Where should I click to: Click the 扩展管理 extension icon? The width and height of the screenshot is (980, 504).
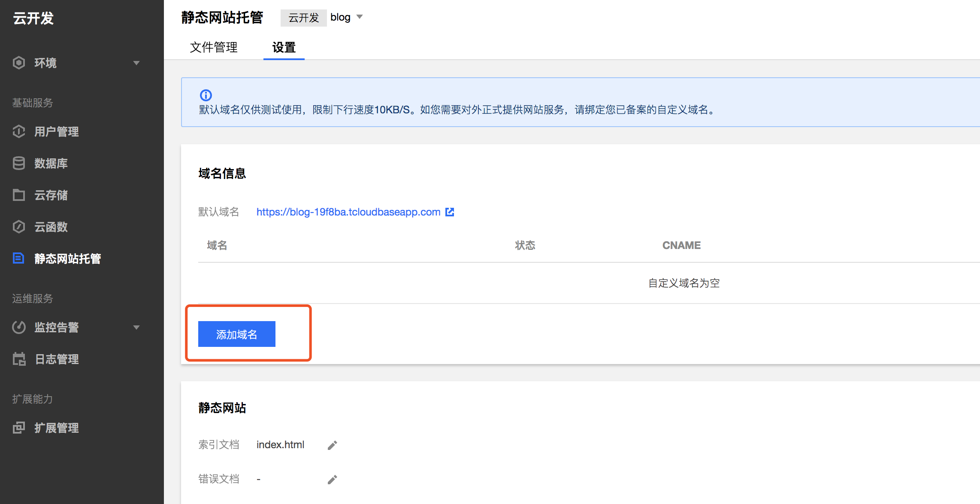(19, 428)
